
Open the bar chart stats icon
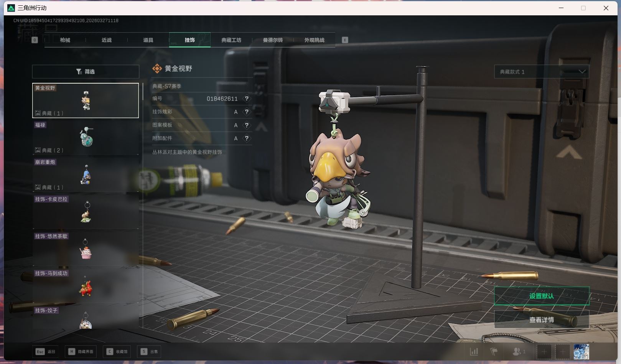click(474, 351)
